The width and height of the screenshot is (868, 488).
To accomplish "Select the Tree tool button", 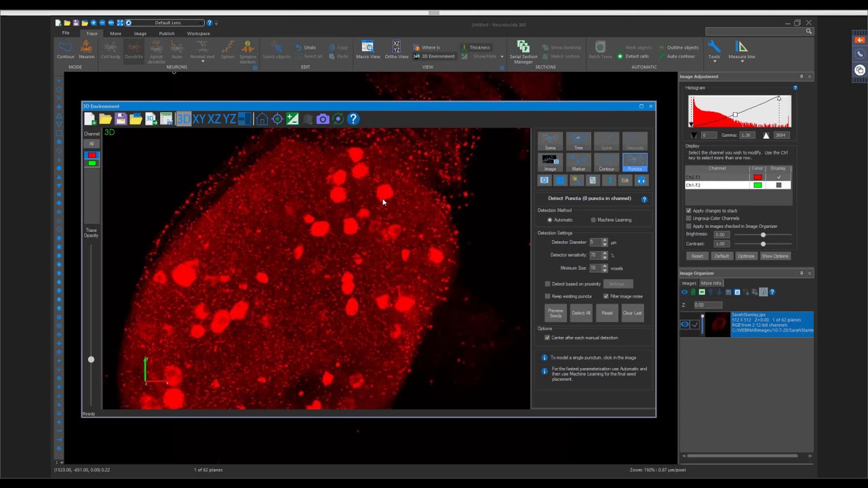I will click(578, 141).
